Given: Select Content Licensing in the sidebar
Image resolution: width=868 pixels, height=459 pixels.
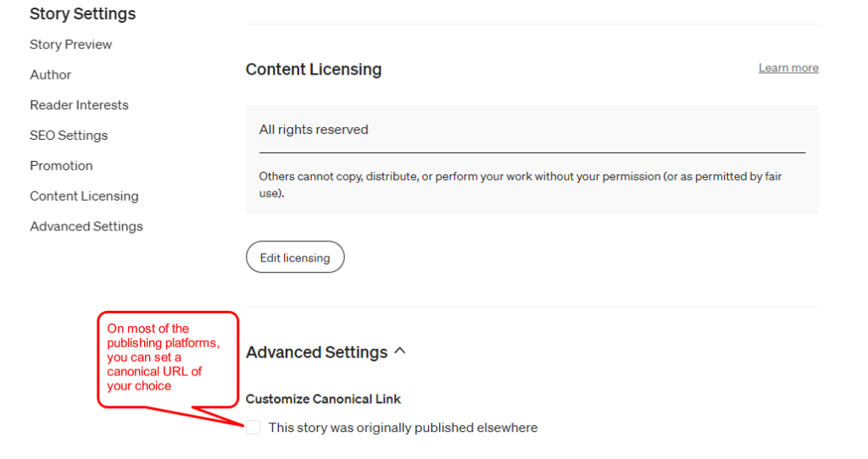Looking at the screenshot, I should click(x=84, y=196).
